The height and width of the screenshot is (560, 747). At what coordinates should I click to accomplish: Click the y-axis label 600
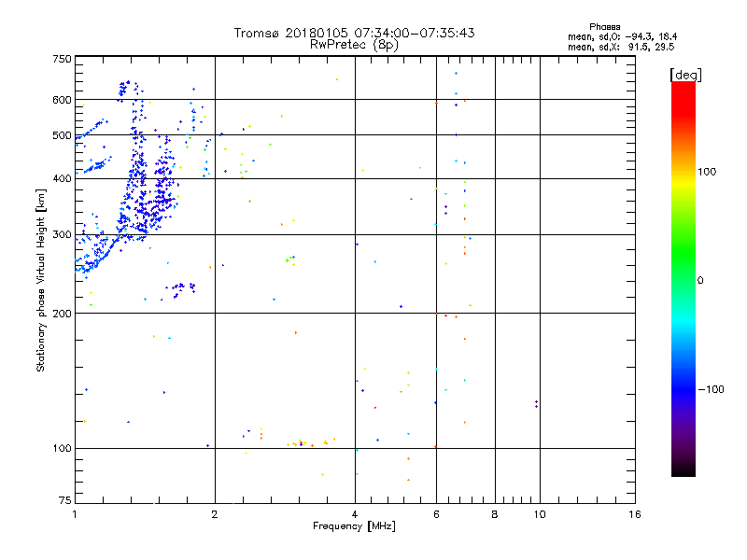62,100
